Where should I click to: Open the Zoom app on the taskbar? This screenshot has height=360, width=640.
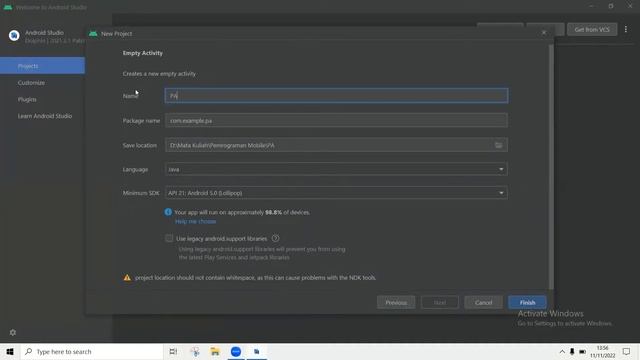[x=236, y=351]
